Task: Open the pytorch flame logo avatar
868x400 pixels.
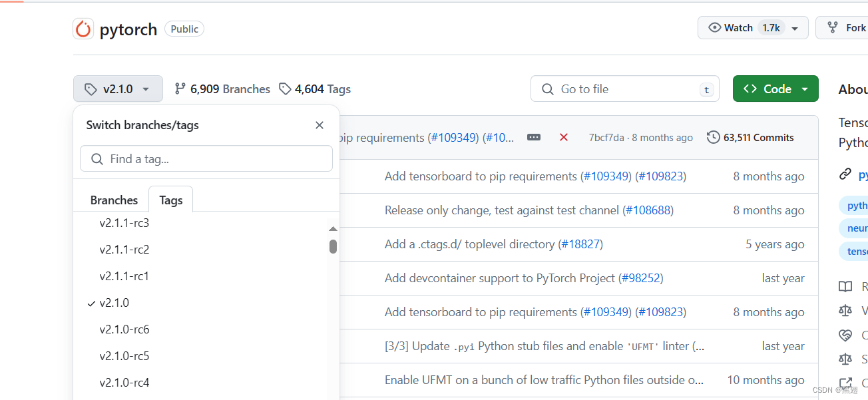Action: pyautogui.click(x=83, y=29)
